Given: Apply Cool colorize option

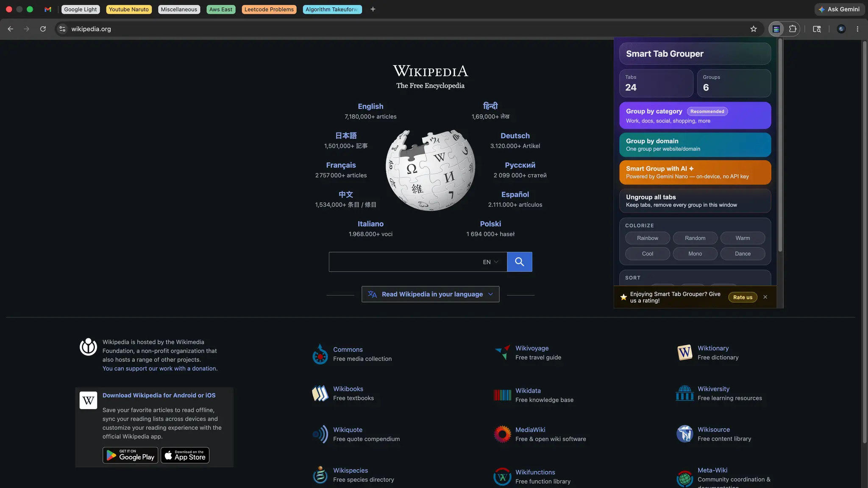Looking at the screenshot, I should pos(647,254).
